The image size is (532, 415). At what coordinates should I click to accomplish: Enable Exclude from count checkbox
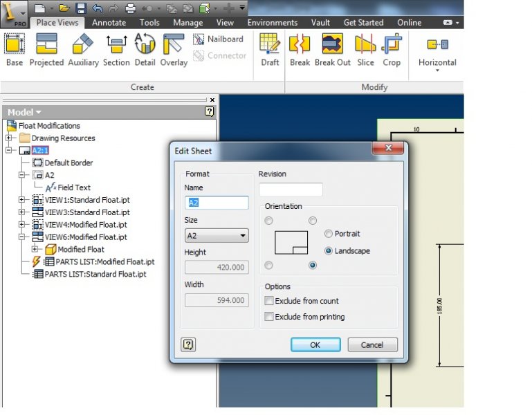(268, 301)
